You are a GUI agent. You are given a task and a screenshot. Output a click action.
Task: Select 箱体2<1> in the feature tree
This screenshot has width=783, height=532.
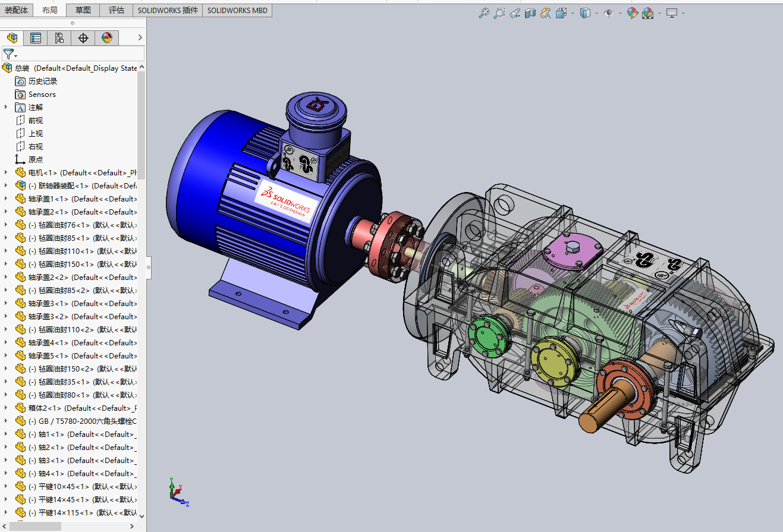click(45, 408)
